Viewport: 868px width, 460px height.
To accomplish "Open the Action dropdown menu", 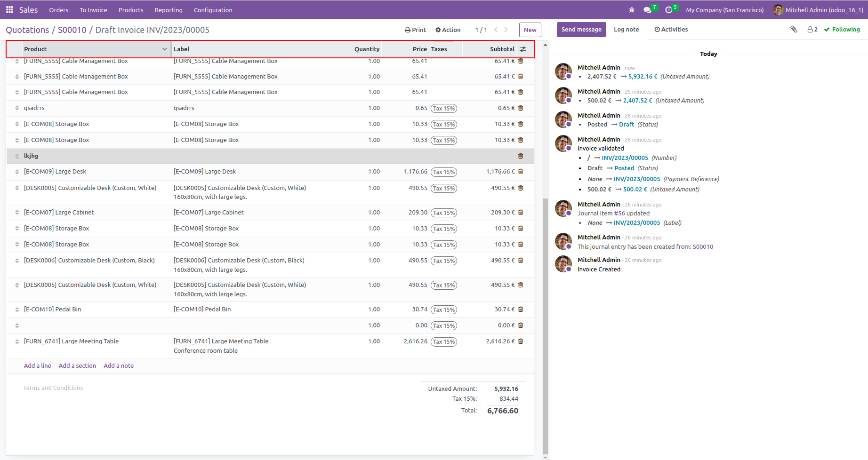I will click(448, 30).
